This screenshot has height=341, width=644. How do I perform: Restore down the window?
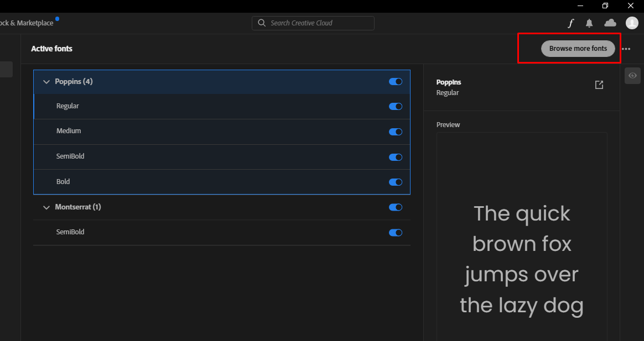605,6
